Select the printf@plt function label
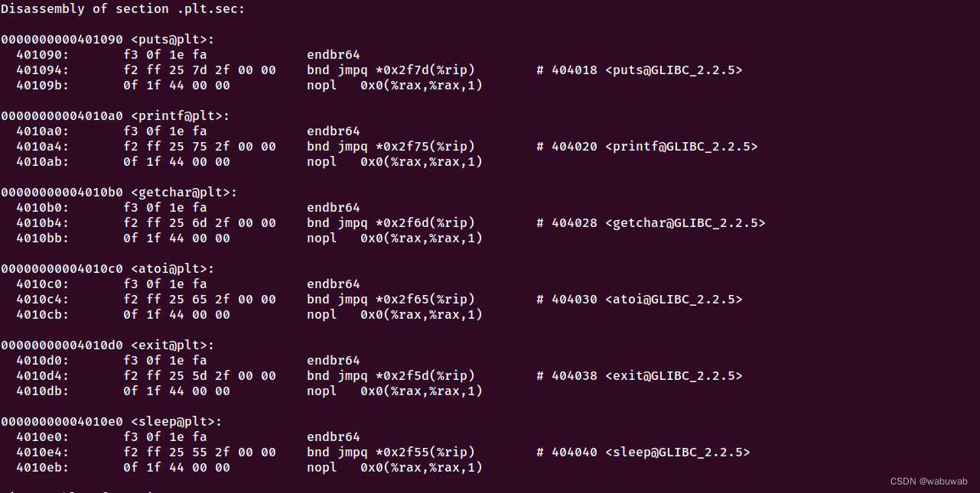Screen dimensions: 980x493 pyautogui.click(x=180, y=116)
